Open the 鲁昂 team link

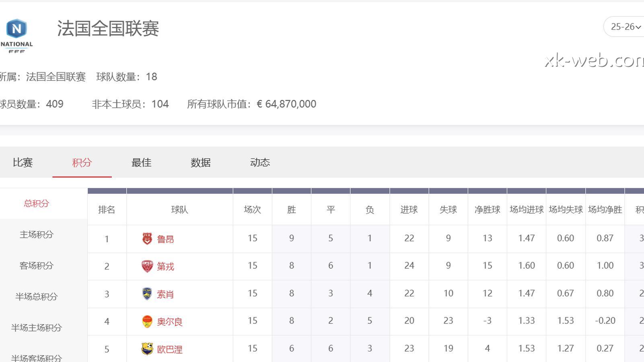coord(165,239)
